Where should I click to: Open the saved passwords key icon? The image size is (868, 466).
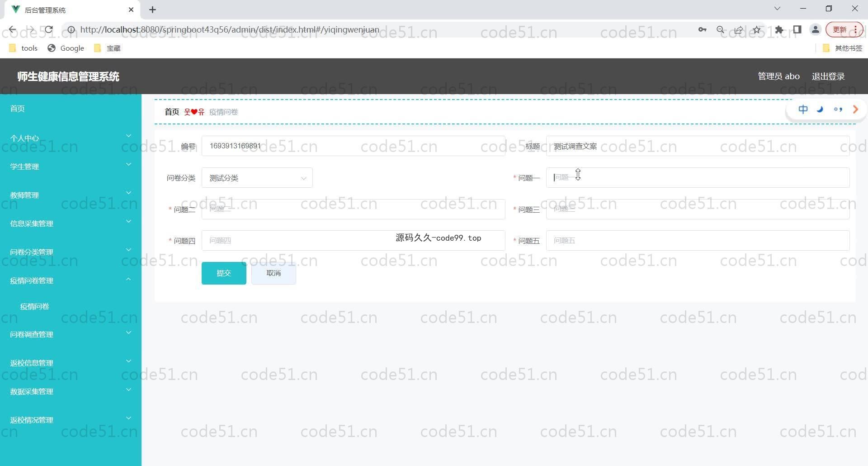pos(702,30)
